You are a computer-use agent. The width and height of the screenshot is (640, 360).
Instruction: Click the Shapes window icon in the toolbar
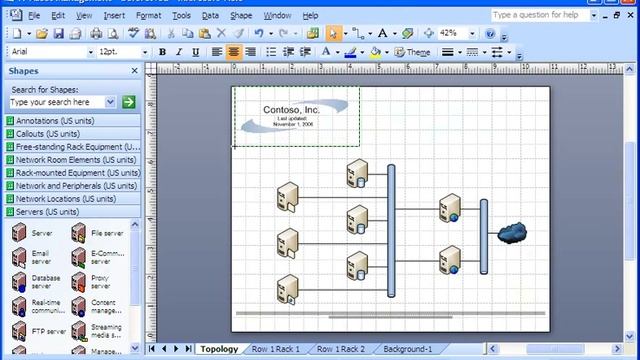(313, 33)
